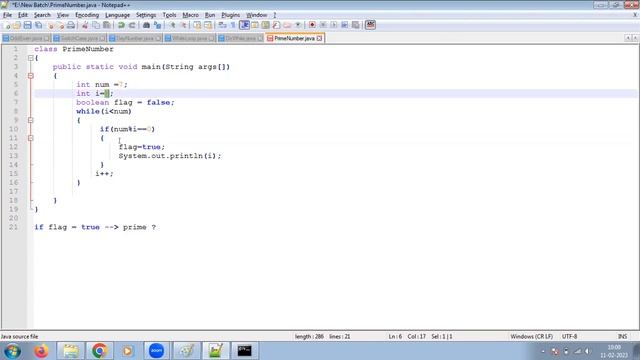Open User Defined Language dialog icon
Screen dimensions: 640x360
(x=255, y=25)
